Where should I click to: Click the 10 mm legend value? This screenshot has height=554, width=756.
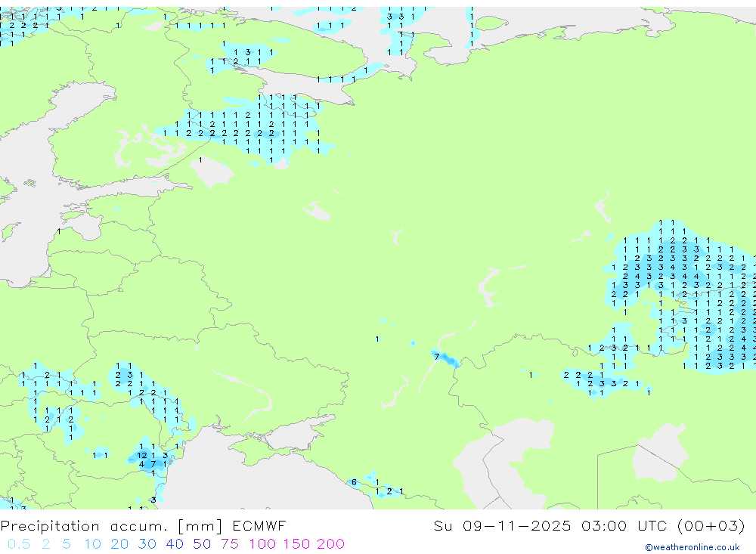pyautogui.click(x=92, y=544)
